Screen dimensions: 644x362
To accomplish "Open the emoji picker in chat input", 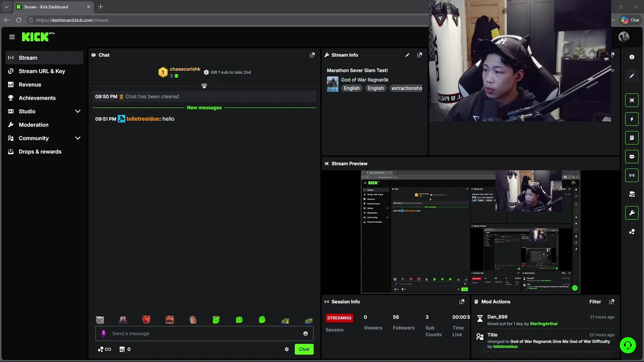I will click(305, 333).
